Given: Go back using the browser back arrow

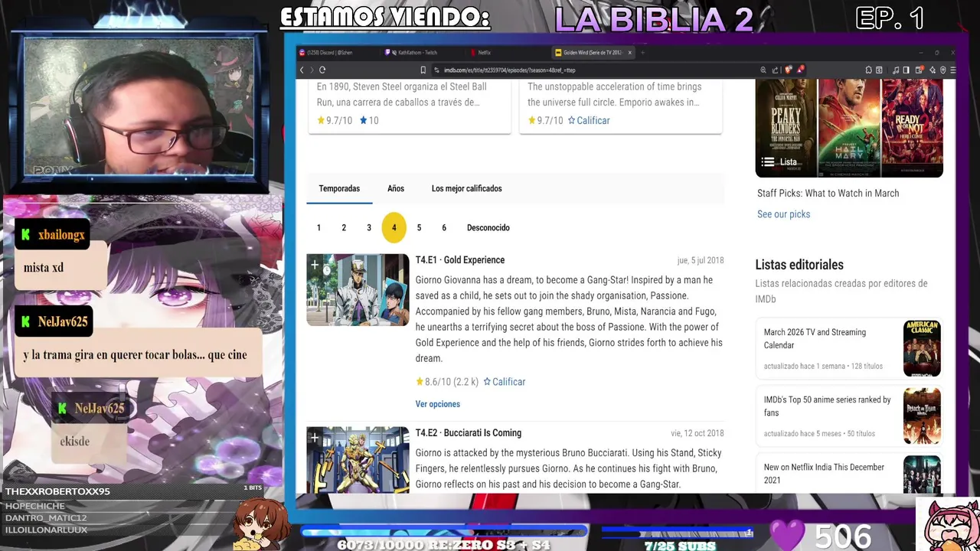Looking at the screenshot, I should click(x=302, y=70).
